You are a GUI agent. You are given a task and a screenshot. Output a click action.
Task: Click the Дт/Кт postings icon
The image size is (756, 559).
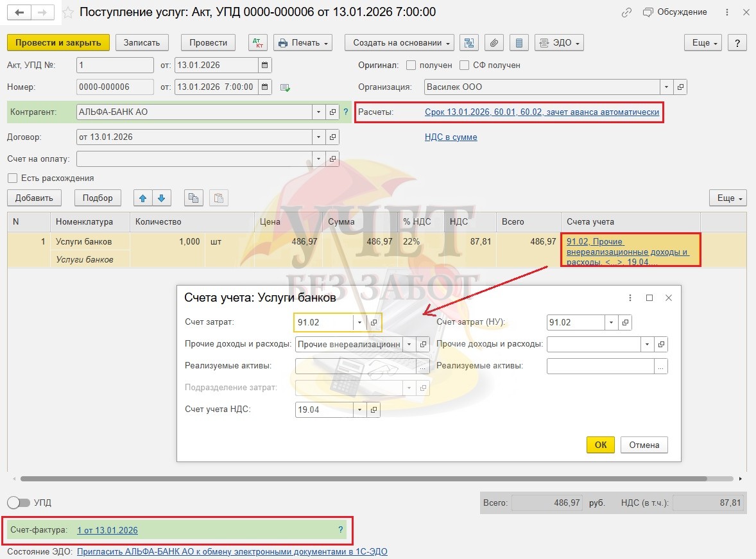259,43
